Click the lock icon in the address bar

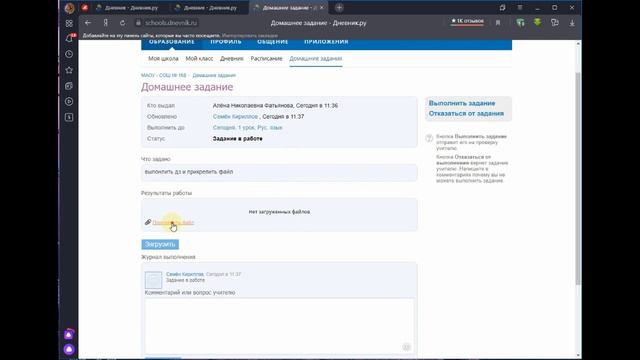coord(138,23)
